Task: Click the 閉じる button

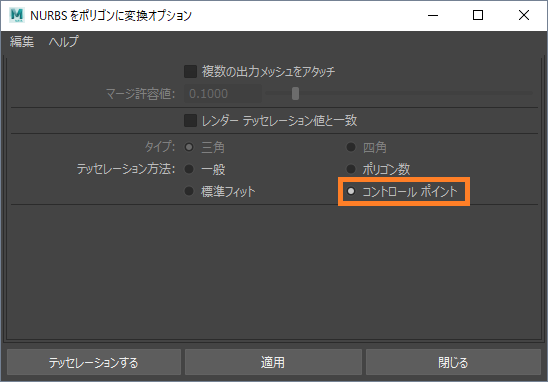Action: click(x=453, y=362)
